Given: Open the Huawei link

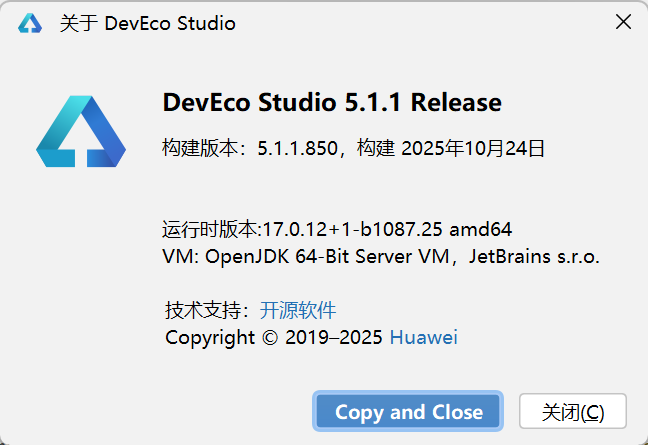Looking at the screenshot, I should (423, 337).
